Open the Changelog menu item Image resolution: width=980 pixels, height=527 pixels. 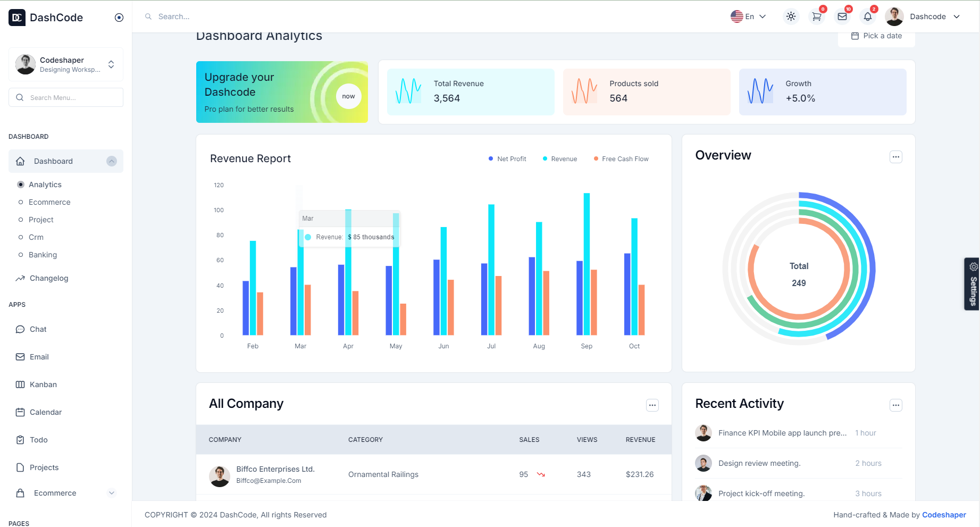pyautogui.click(x=49, y=278)
